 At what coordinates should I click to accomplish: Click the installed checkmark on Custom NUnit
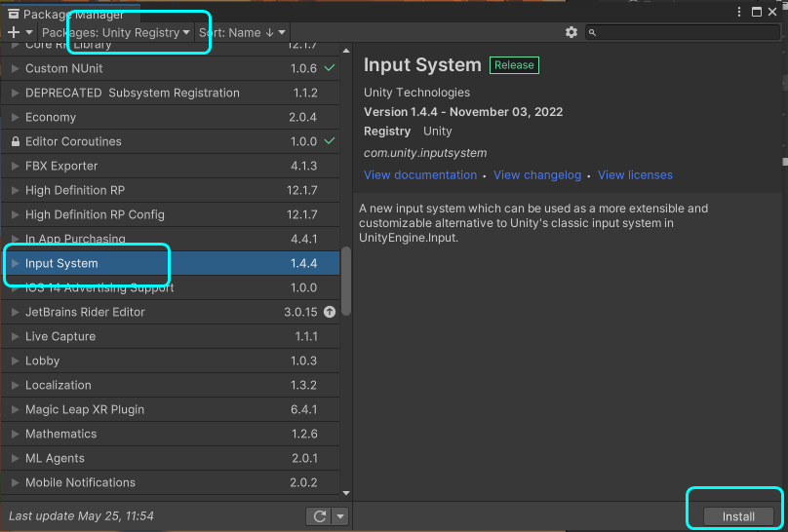pos(330,67)
